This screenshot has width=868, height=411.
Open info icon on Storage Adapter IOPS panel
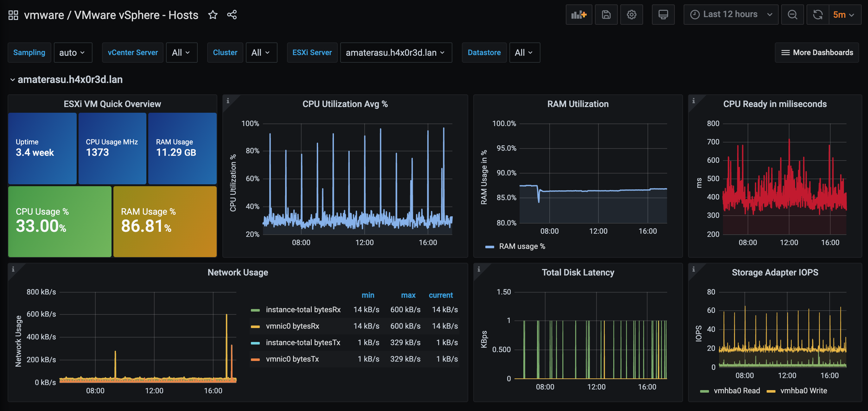[x=693, y=269]
